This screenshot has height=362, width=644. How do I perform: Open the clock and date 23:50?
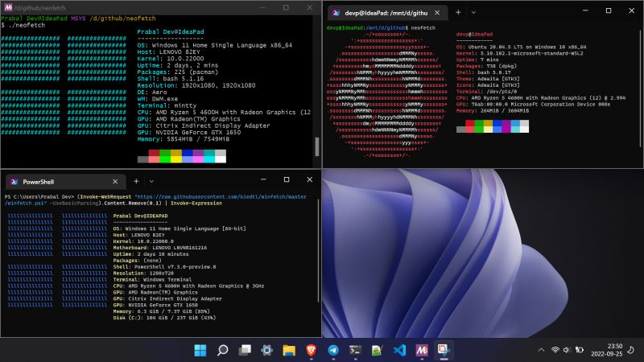(607, 350)
